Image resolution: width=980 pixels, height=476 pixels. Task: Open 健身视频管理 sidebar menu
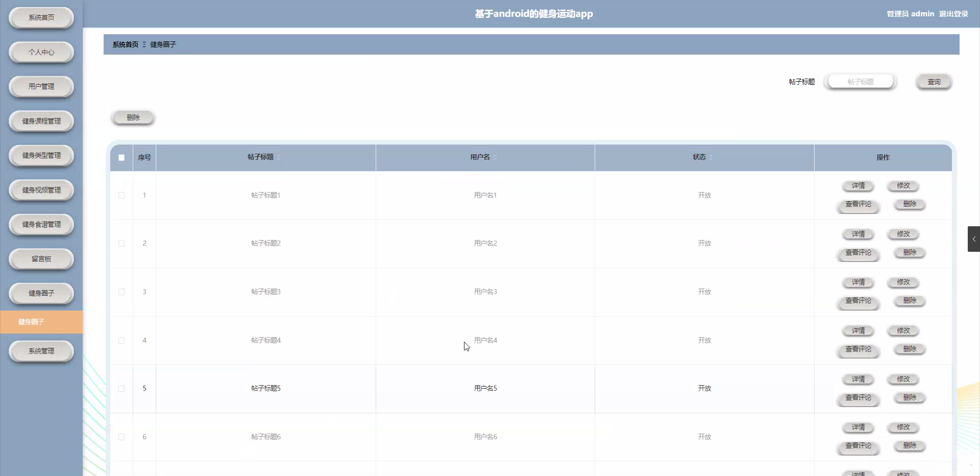pyautogui.click(x=41, y=190)
